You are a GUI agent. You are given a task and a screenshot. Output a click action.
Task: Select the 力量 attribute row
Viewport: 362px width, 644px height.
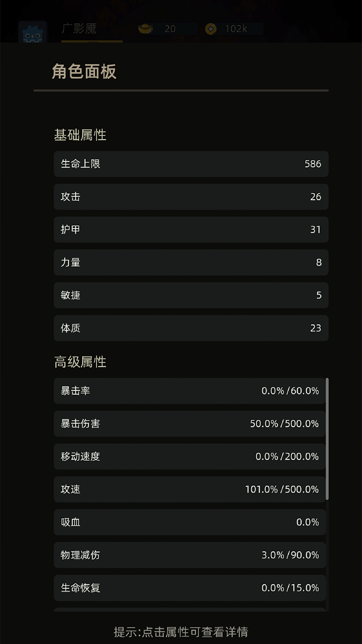point(190,262)
